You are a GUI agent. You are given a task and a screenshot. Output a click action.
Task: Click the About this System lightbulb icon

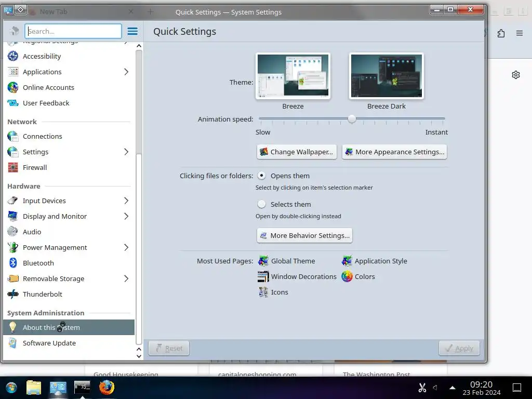13,327
